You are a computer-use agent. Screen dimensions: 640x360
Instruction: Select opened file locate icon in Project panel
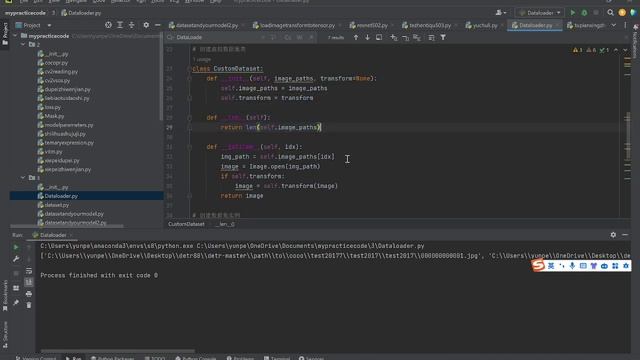108,25
